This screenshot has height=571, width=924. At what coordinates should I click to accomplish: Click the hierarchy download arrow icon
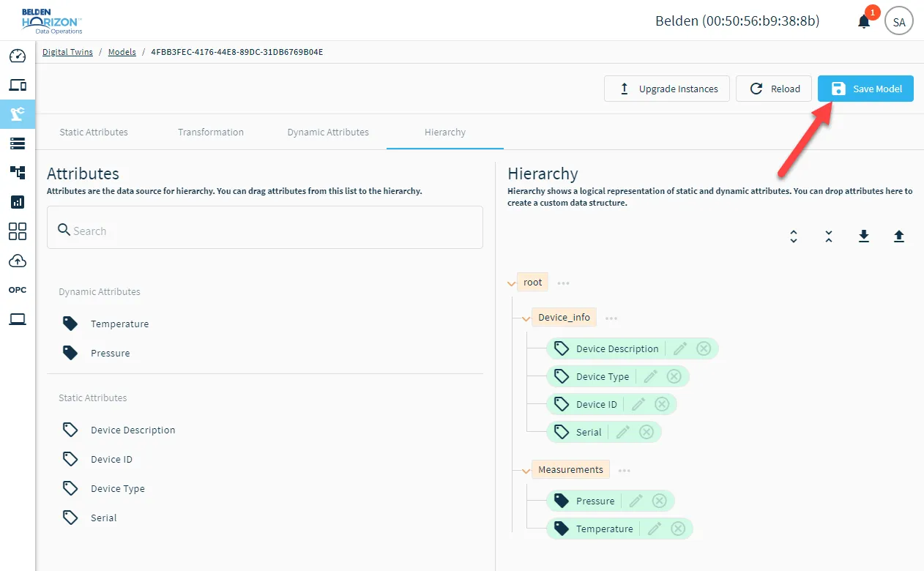pyautogui.click(x=864, y=236)
